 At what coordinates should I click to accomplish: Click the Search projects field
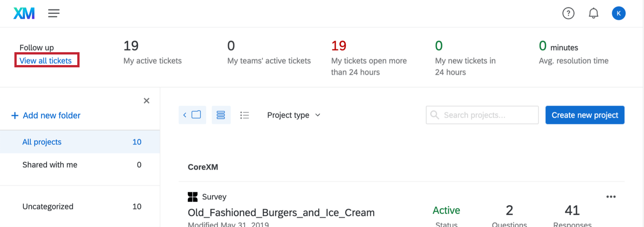tap(482, 115)
